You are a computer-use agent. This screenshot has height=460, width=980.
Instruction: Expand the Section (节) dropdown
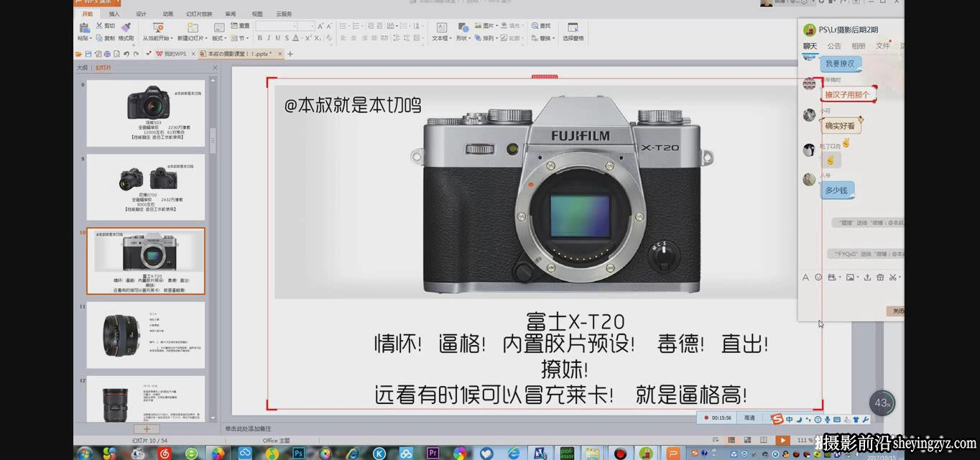click(240, 38)
